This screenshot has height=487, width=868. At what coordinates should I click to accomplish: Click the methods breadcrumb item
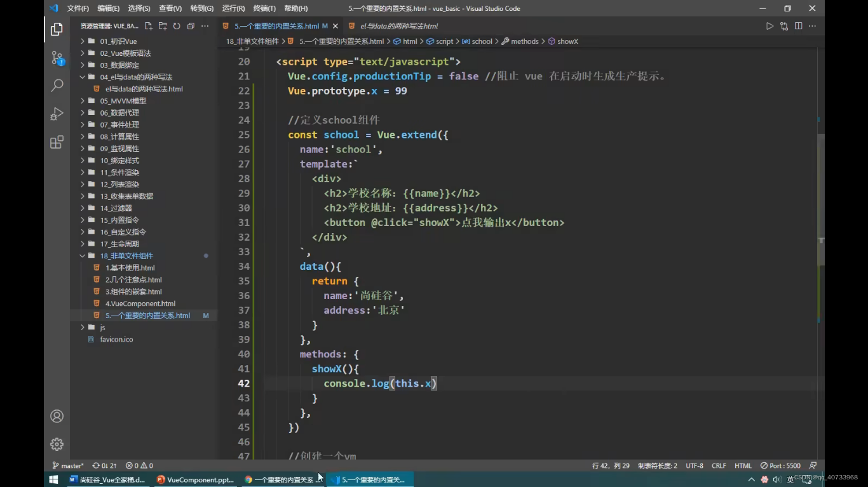[520, 41]
